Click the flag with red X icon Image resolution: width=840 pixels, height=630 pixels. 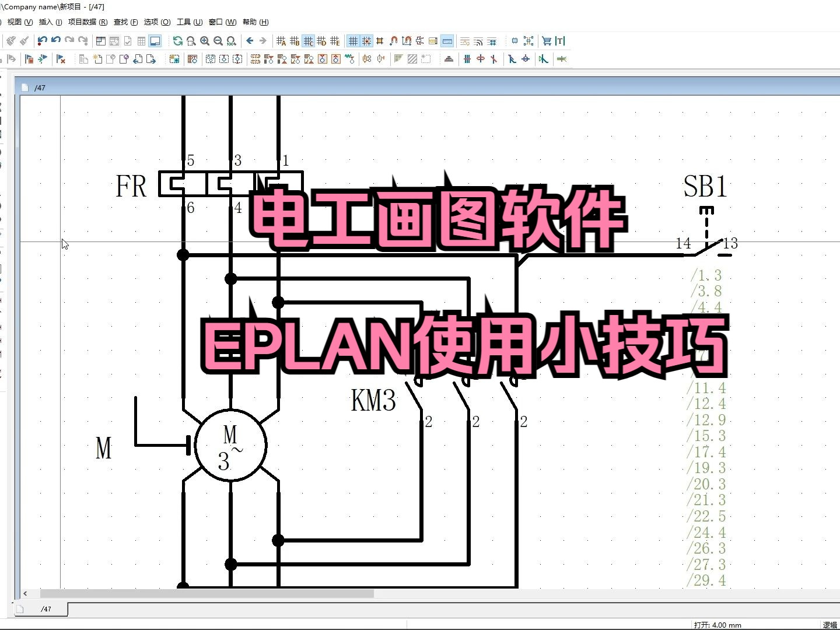pos(61,59)
